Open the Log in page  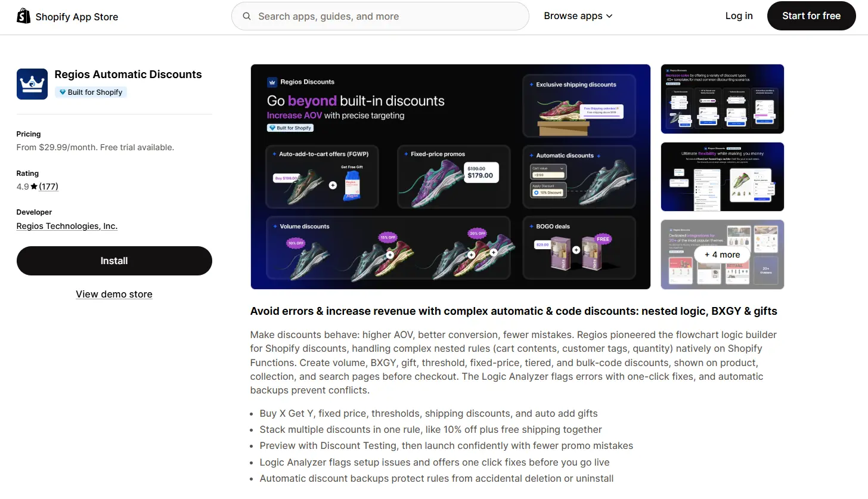coord(739,16)
